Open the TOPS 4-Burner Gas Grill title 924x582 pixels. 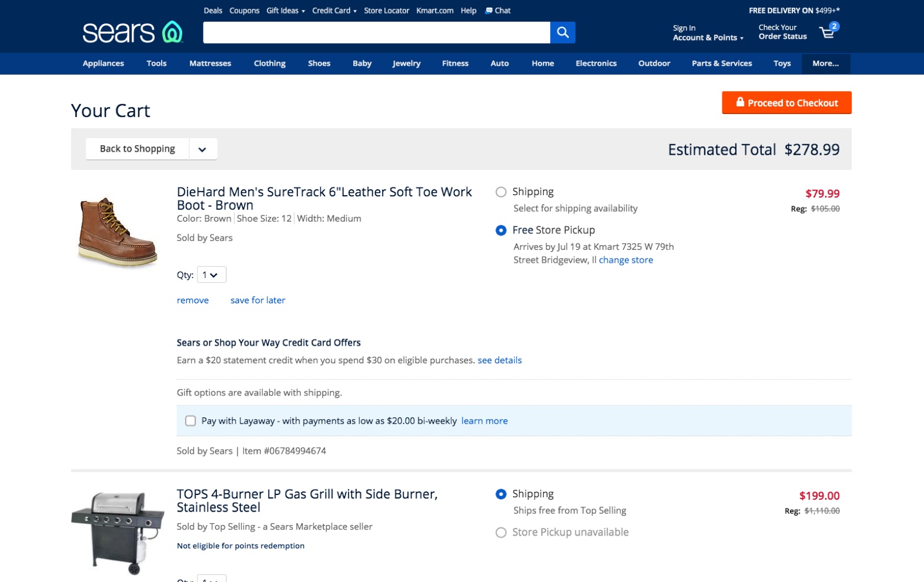307,501
